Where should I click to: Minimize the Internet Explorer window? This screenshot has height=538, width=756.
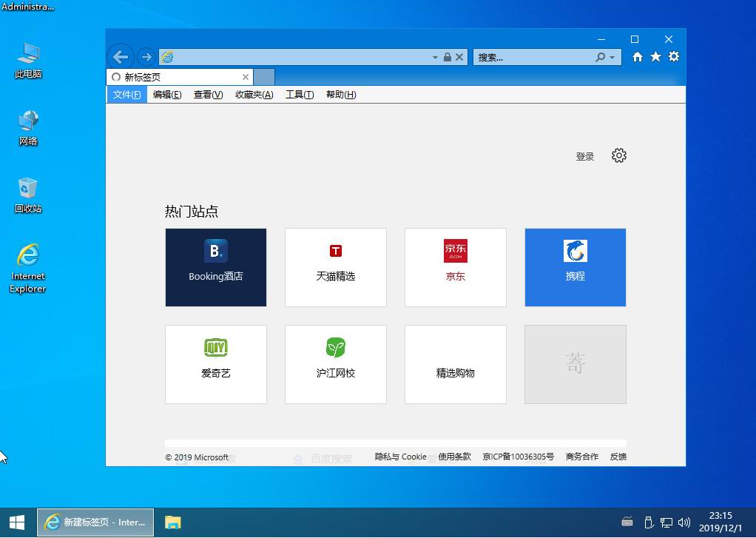pyautogui.click(x=601, y=39)
